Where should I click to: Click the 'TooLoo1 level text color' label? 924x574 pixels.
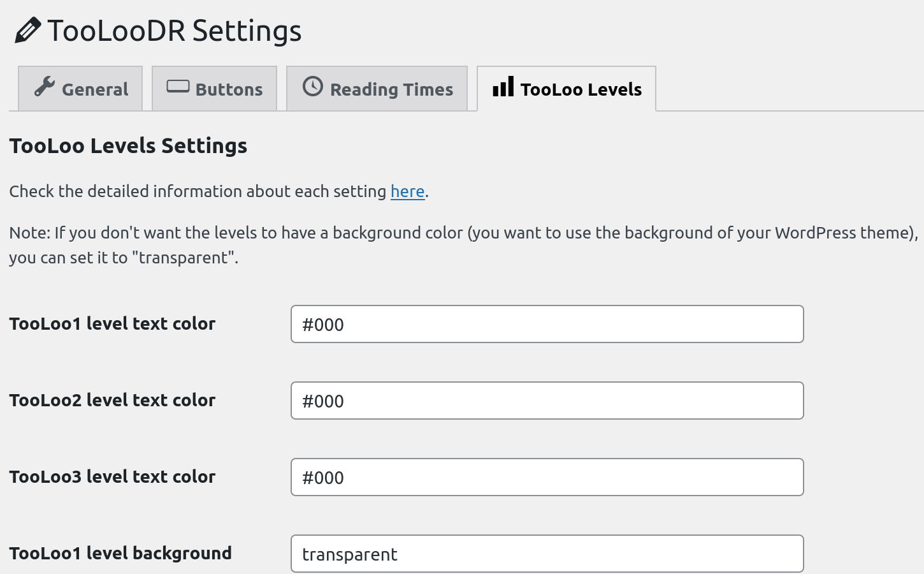pos(112,324)
